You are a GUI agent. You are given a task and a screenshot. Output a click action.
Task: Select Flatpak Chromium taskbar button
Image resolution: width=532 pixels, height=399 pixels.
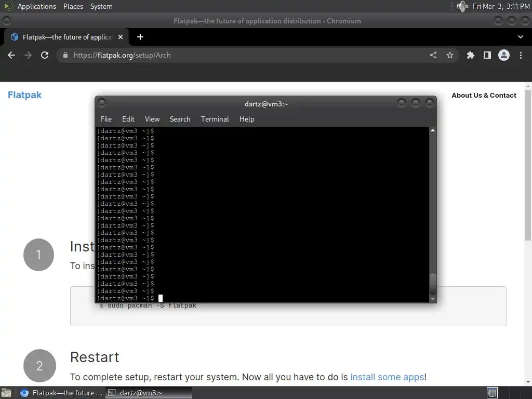pos(61,393)
